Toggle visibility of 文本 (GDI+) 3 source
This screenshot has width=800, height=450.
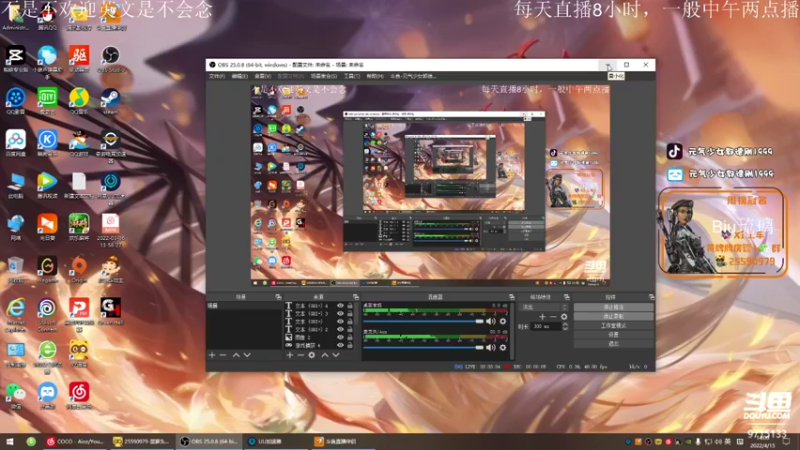tap(340, 314)
